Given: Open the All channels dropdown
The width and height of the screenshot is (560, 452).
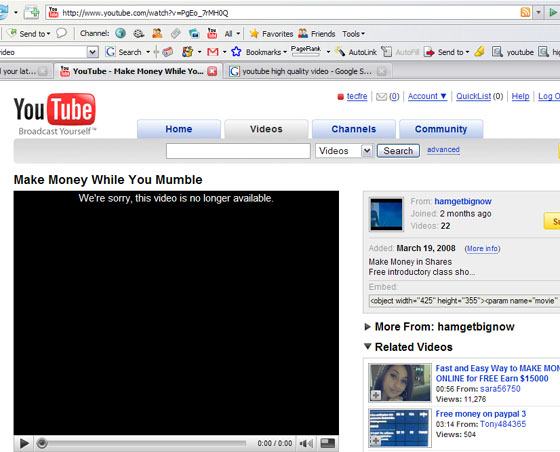Looking at the screenshot, I should (x=232, y=34).
